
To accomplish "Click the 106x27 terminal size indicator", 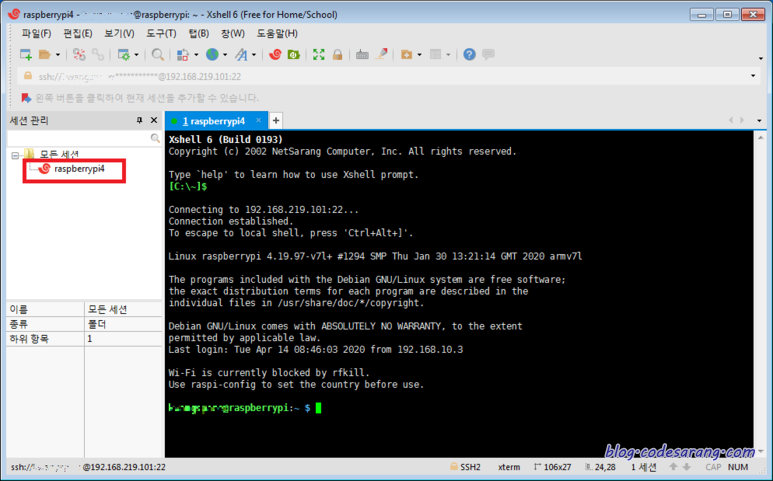I will tap(557, 467).
